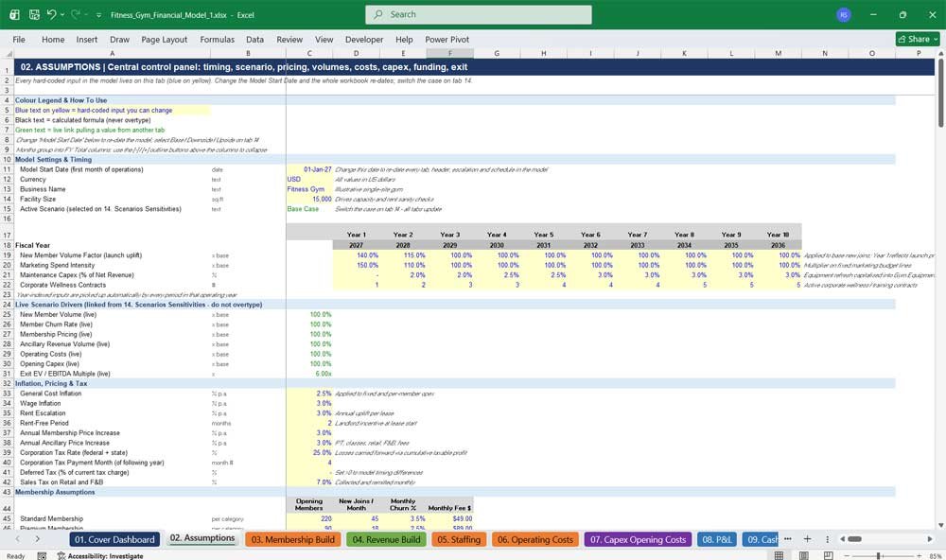The height and width of the screenshot is (560, 946).
Task: Open the 04. Revenue Build sheet
Action: [x=386, y=539]
